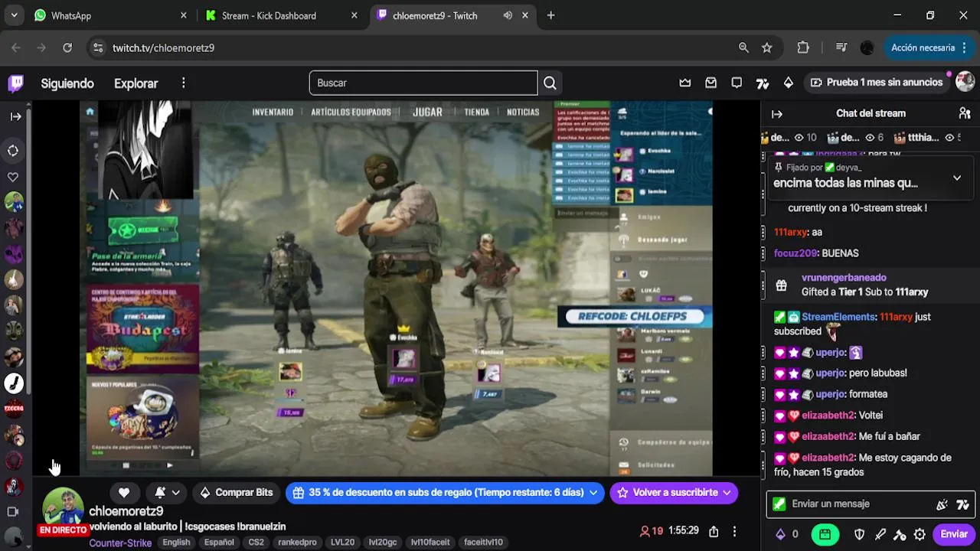
Task: Open chat settings gear icon
Action: point(920,534)
